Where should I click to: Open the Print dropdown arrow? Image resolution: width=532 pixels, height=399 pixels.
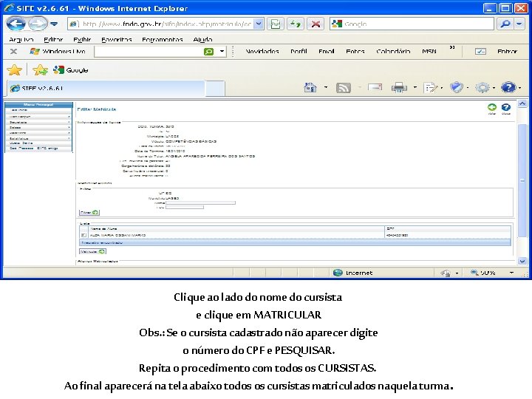click(415, 88)
